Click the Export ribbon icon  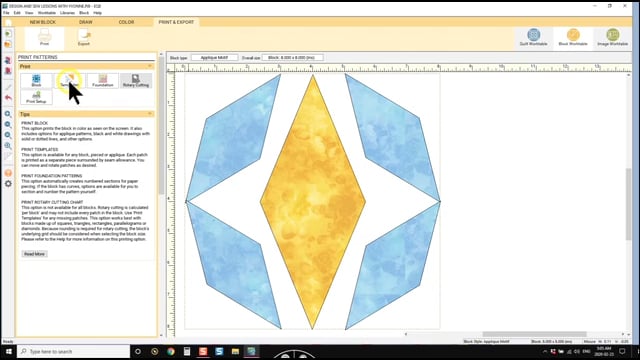(84, 38)
